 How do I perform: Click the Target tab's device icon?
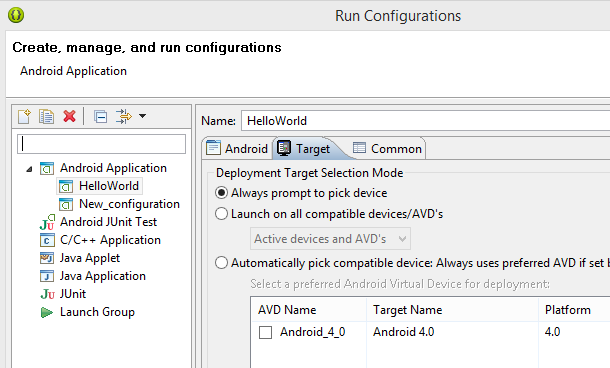284,148
